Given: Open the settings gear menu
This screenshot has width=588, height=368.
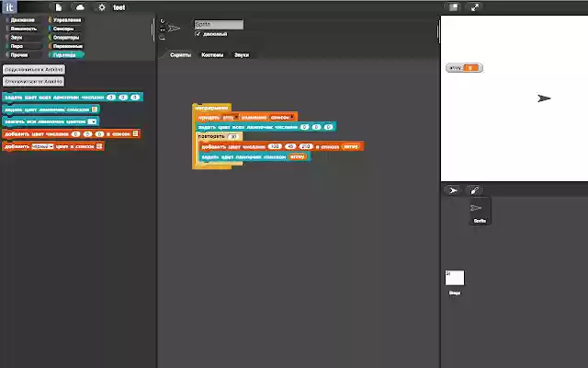Looking at the screenshot, I should (x=101, y=6).
